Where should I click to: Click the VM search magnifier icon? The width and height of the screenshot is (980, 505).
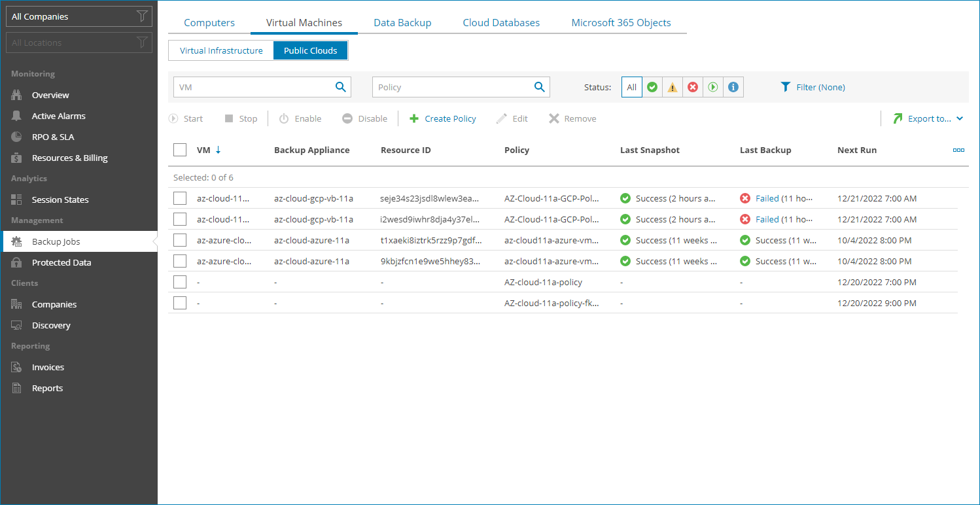pyautogui.click(x=340, y=87)
